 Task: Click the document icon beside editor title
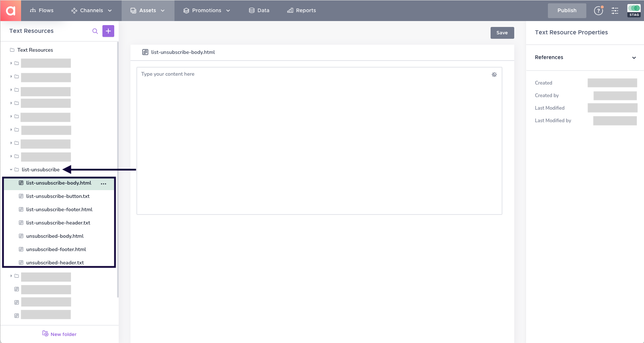(x=145, y=52)
